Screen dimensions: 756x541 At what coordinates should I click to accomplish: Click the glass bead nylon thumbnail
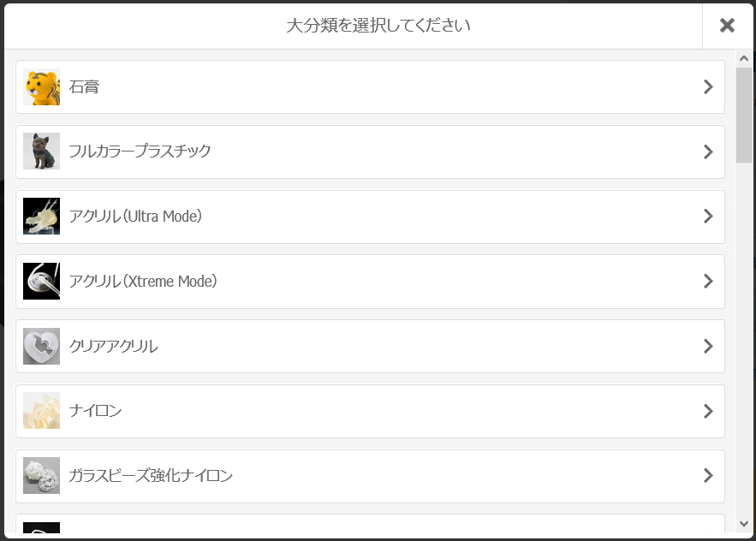click(x=41, y=475)
